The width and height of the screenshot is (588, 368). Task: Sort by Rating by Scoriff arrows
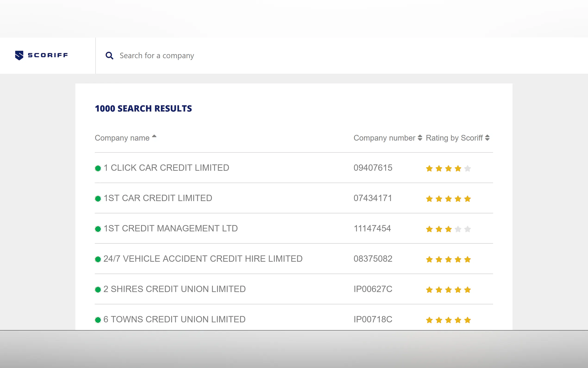pos(487,138)
